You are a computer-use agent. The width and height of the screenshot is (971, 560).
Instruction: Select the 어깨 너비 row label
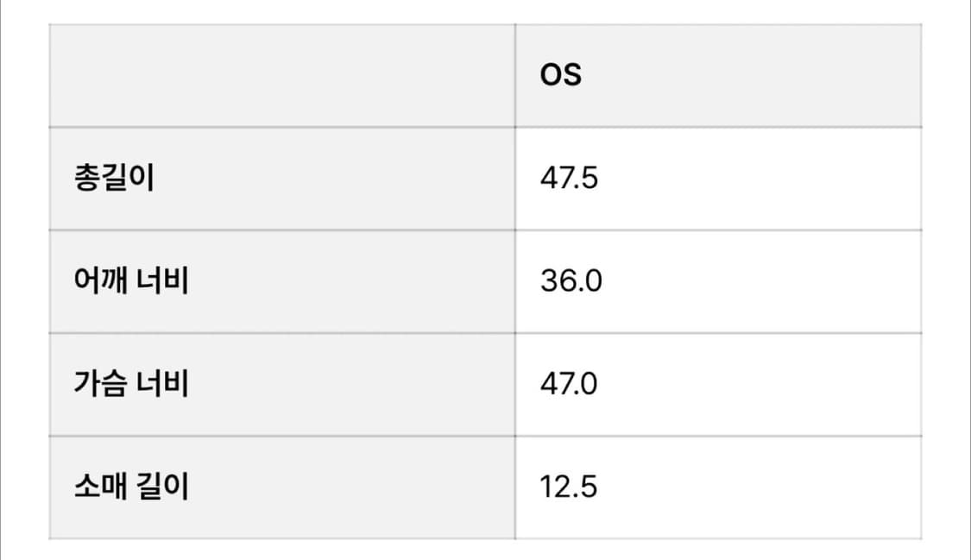(131, 281)
